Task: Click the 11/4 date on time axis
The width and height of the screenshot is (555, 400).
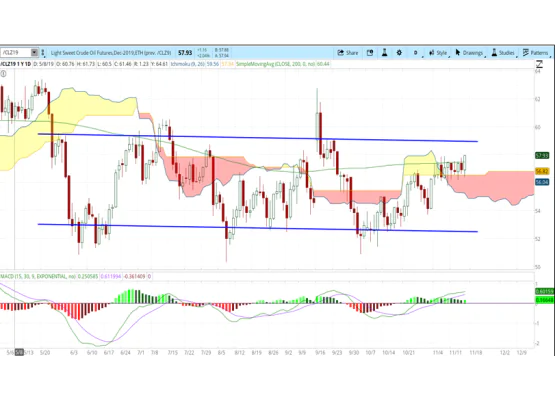Action: [438, 353]
